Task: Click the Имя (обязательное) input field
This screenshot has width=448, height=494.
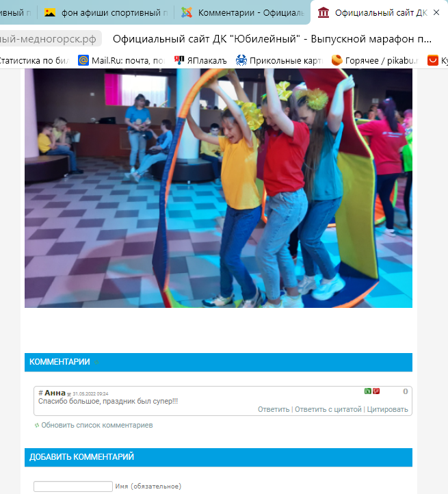Action: click(x=73, y=486)
